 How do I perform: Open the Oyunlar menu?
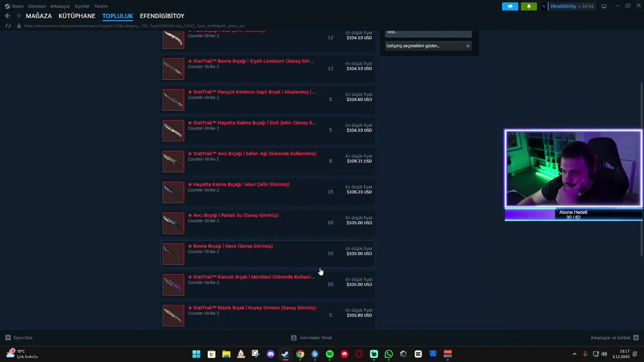click(83, 6)
